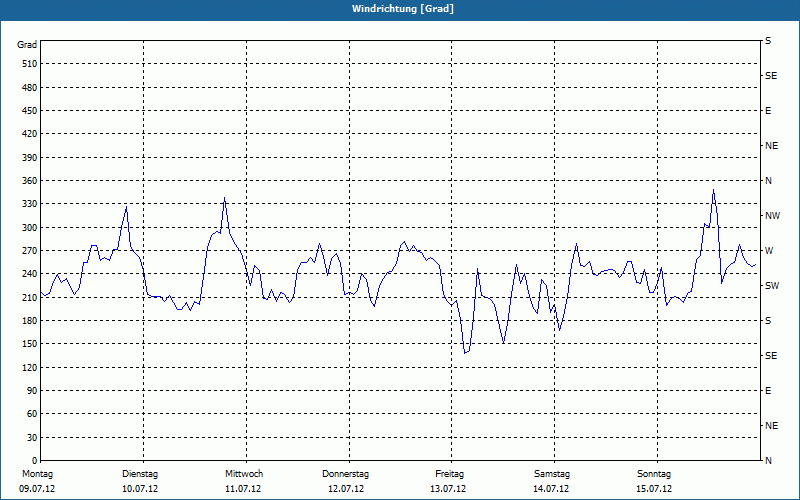
Task: Click the 60 axis value
Action: tap(32, 414)
